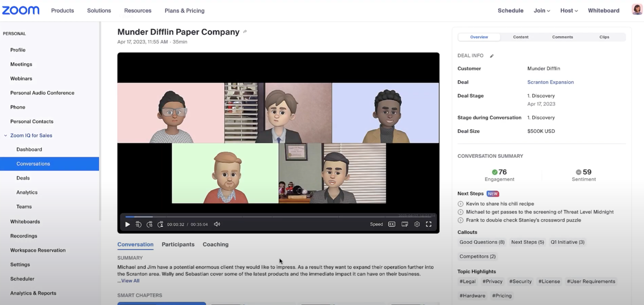
Task: Click the Schedule link in header
Action: [510, 11]
